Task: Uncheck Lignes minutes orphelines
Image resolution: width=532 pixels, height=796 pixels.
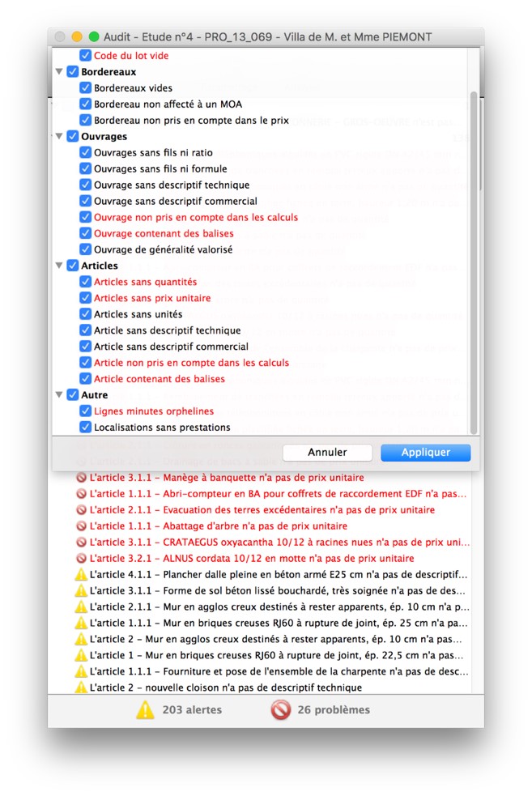Action: tap(85, 411)
